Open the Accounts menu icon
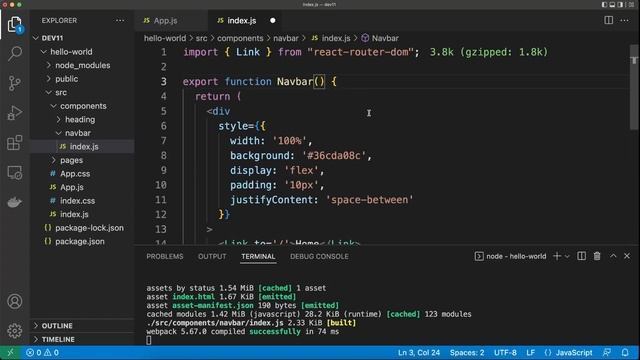Viewport: 640px width, 360px height. tap(15, 301)
